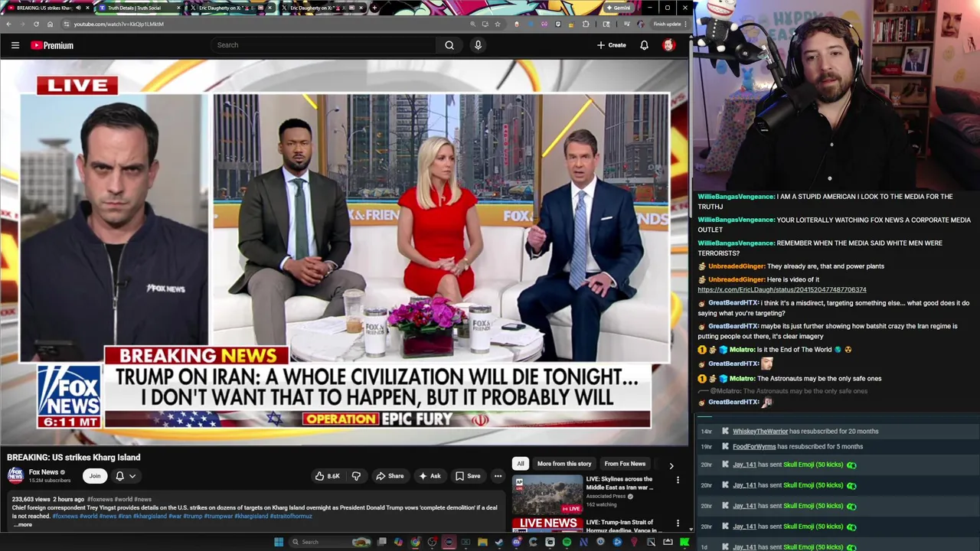
Task: Open the Windows Start menu
Action: (x=279, y=542)
